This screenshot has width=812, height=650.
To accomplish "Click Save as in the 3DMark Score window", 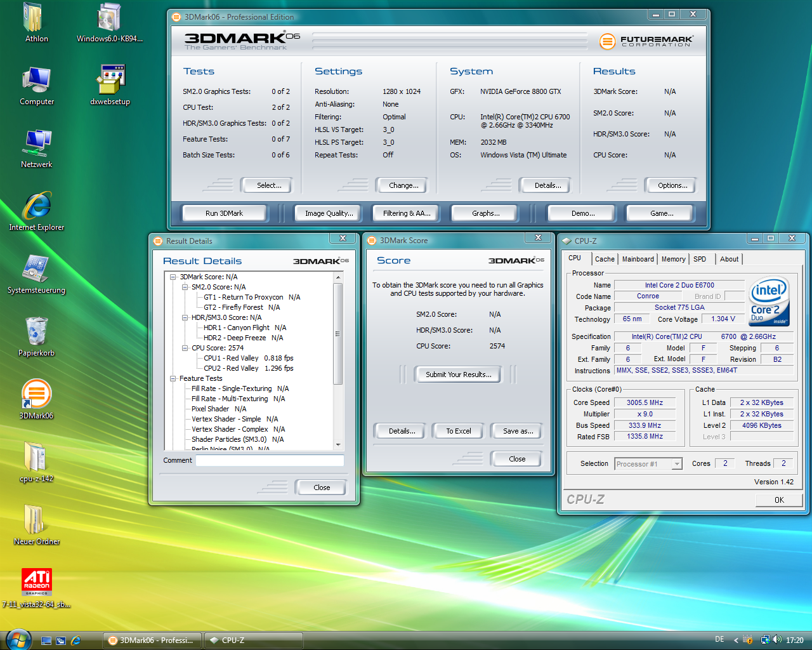I will [518, 431].
